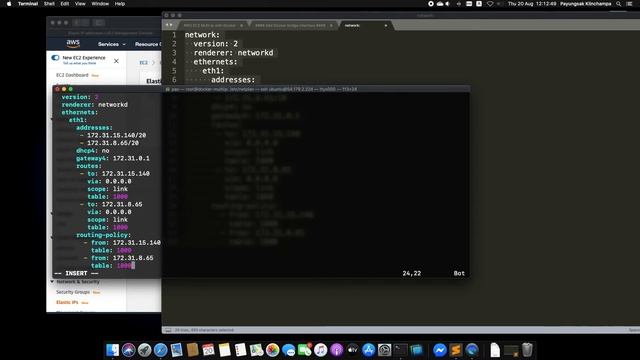Viewport: 640px width, 360px height.
Task: Click the volume speaker icon in menu bar
Action: (448, 4)
